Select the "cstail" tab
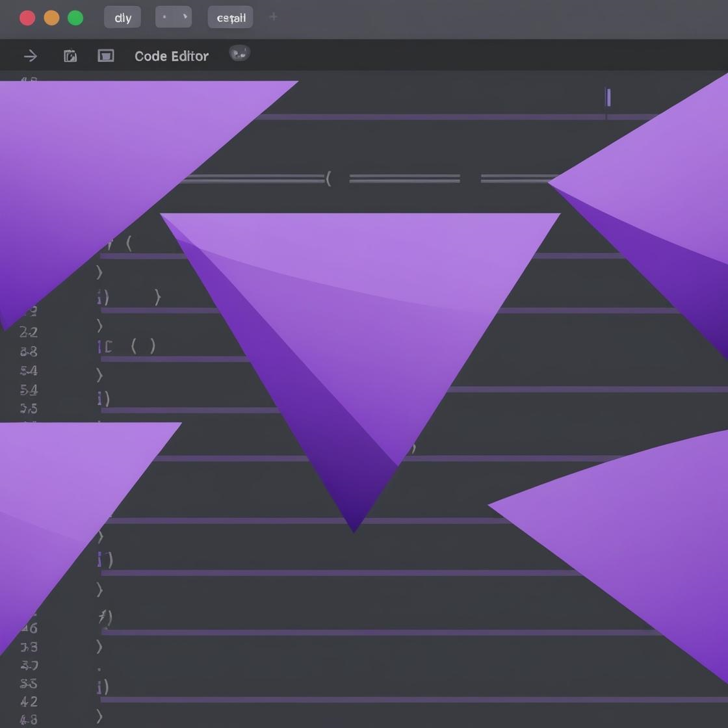 point(230,18)
